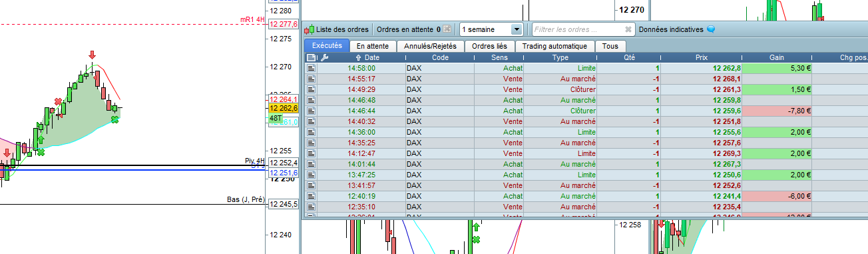This screenshot has width=868, height=254.
Task: Open details icon for the 12:35:10 order
Action: pyautogui.click(x=311, y=207)
